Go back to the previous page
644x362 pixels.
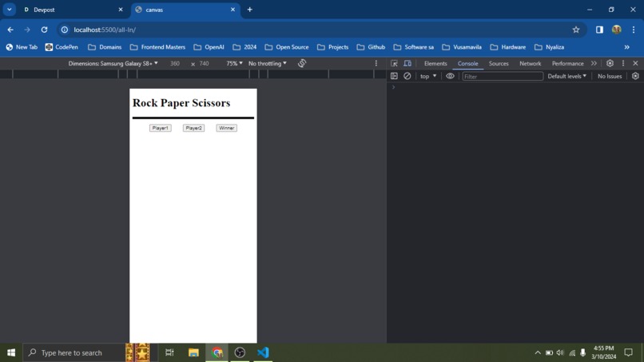[x=10, y=30]
